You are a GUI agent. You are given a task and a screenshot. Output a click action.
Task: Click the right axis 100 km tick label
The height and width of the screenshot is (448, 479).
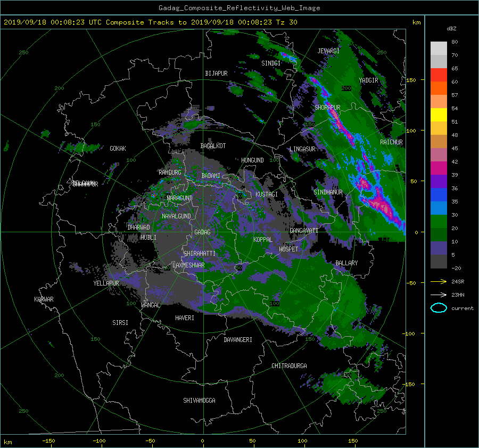pyautogui.click(x=411, y=131)
